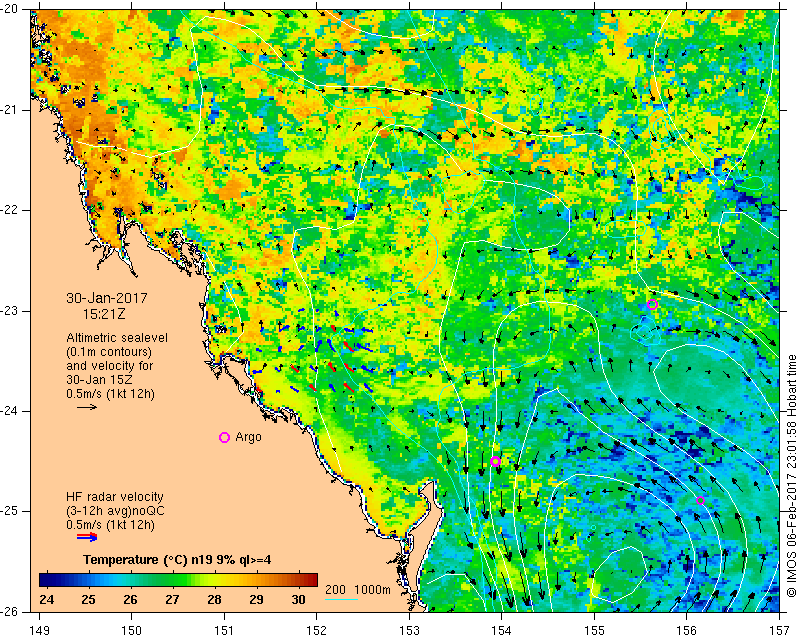Click the '200 1000m' depth contour label
This screenshot has height=640, width=800.
[x=358, y=589]
